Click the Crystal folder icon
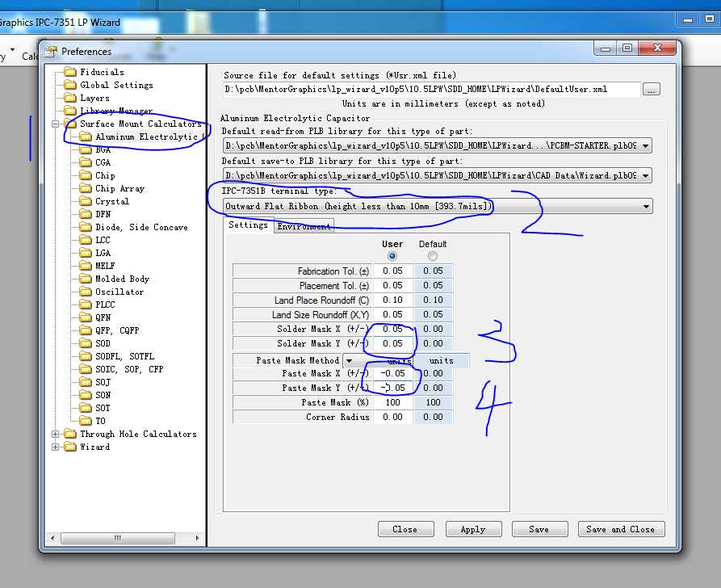 [86, 201]
